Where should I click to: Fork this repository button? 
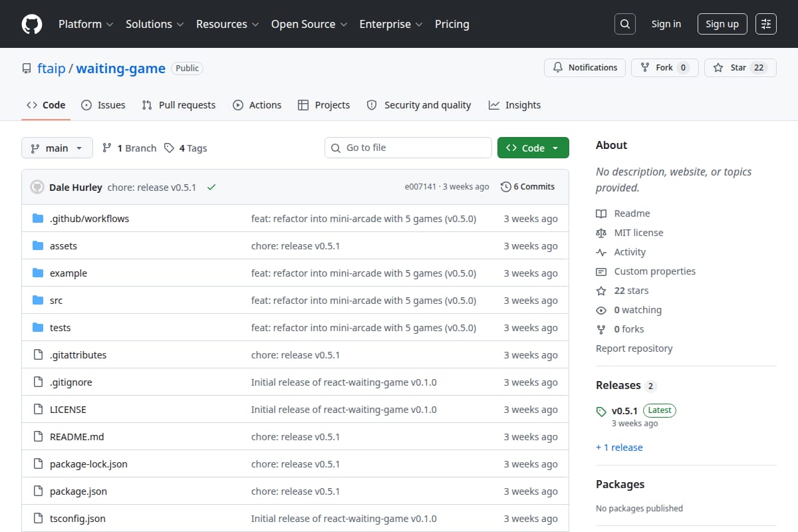pos(665,67)
